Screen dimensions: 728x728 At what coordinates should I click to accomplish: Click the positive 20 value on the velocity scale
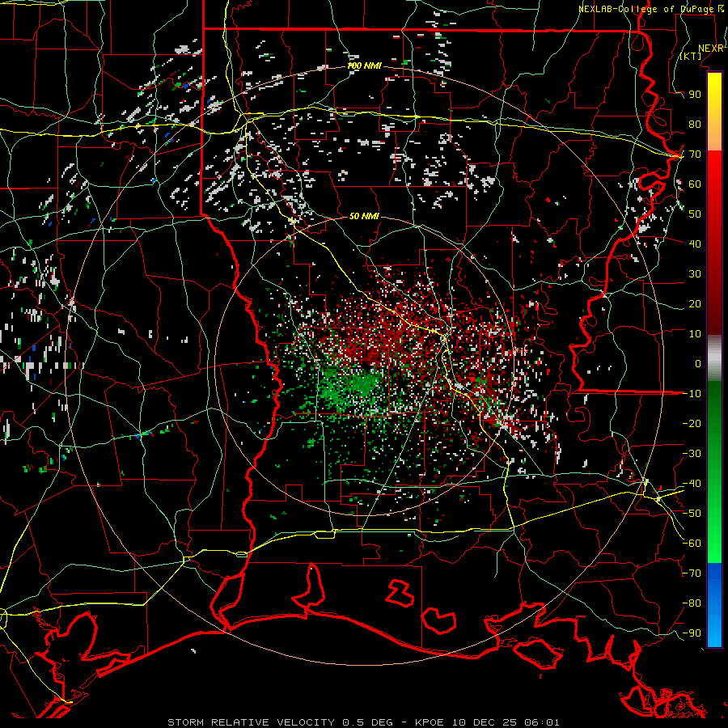click(x=695, y=303)
